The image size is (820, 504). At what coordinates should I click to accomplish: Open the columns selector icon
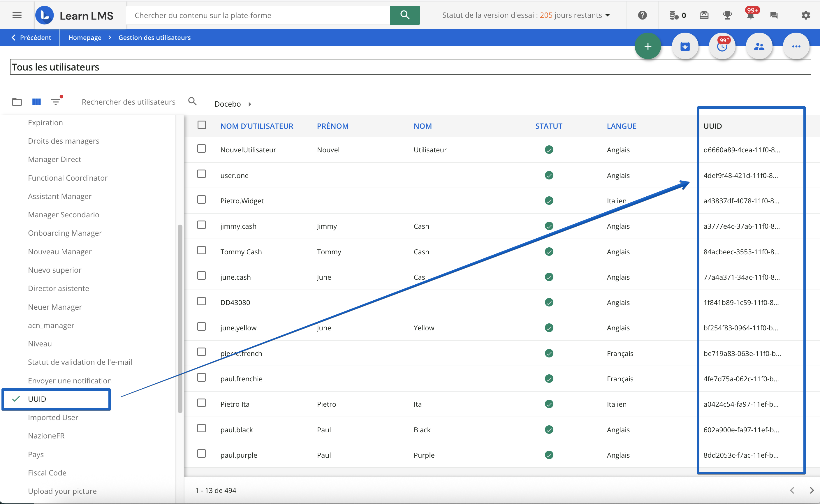tap(36, 102)
